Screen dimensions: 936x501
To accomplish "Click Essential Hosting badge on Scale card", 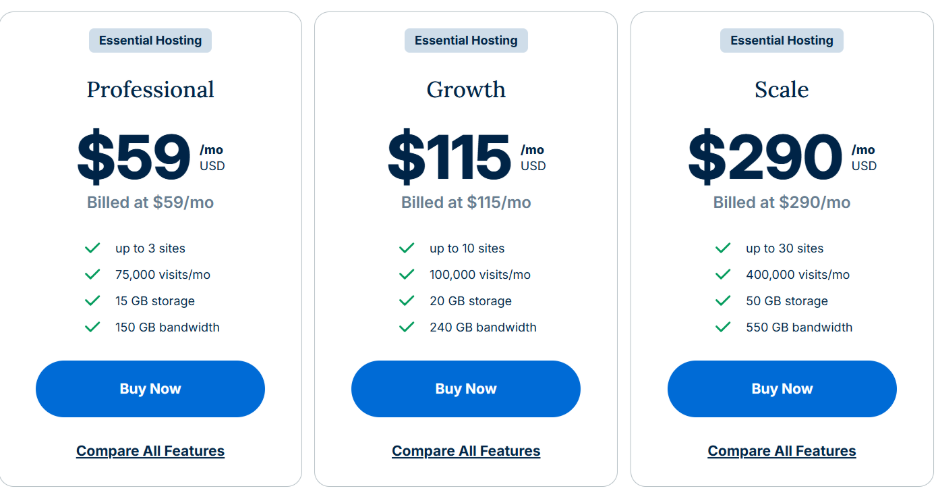I will pos(782,41).
